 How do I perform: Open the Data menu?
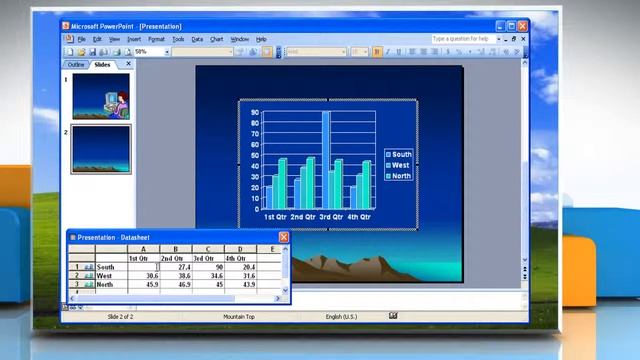[197, 39]
